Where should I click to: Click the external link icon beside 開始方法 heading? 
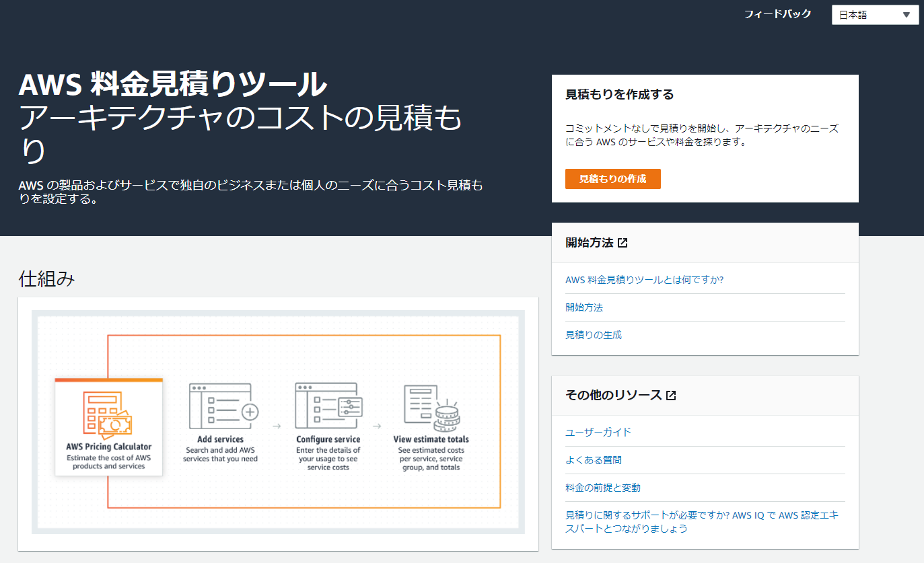point(623,243)
